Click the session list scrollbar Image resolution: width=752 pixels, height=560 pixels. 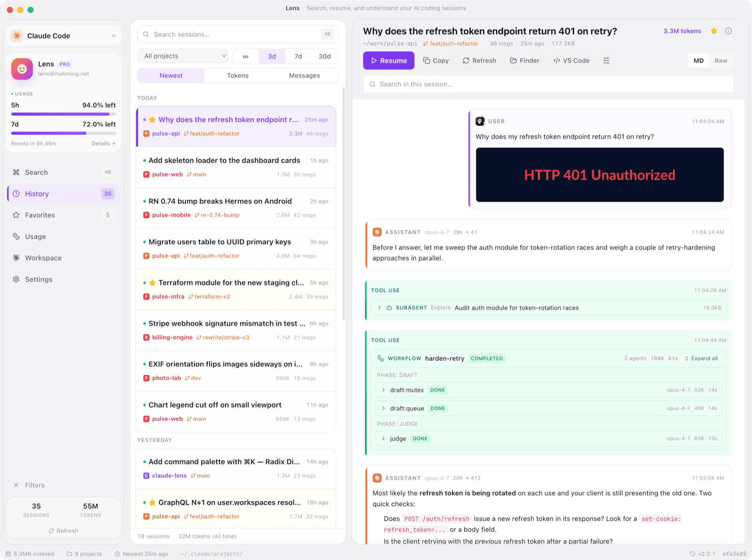pos(344,205)
